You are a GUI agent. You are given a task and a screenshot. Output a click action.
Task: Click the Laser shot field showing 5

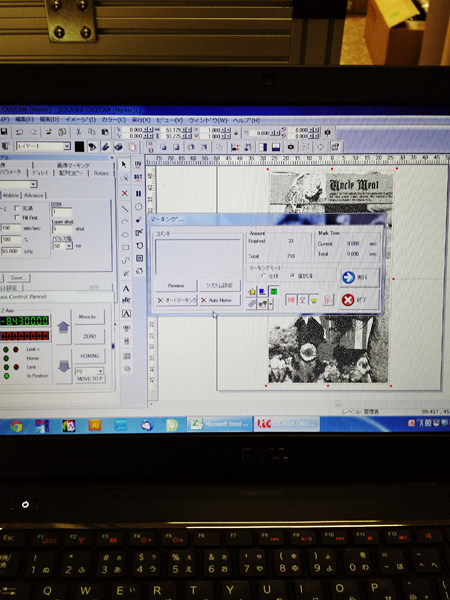[x=62, y=229]
